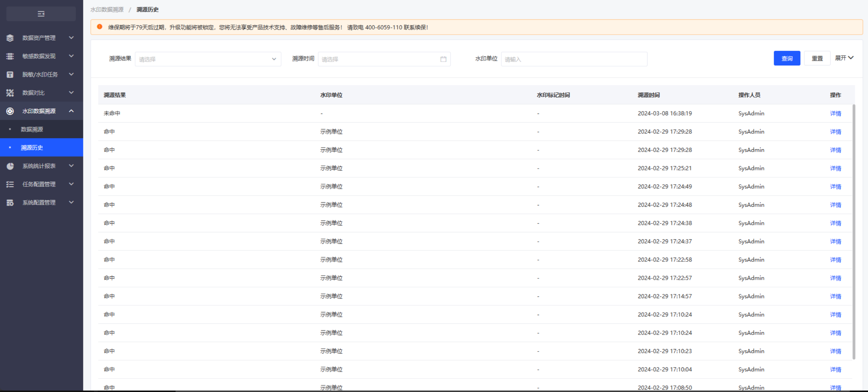Click the 重置 button
Screen dimensions: 868x392
pos(817,59)
